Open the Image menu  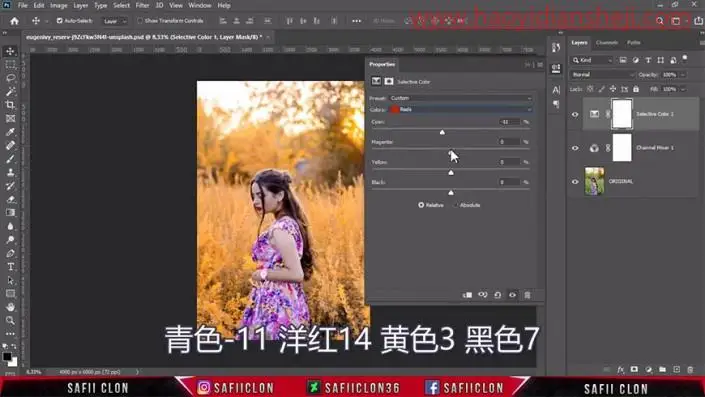58,5
